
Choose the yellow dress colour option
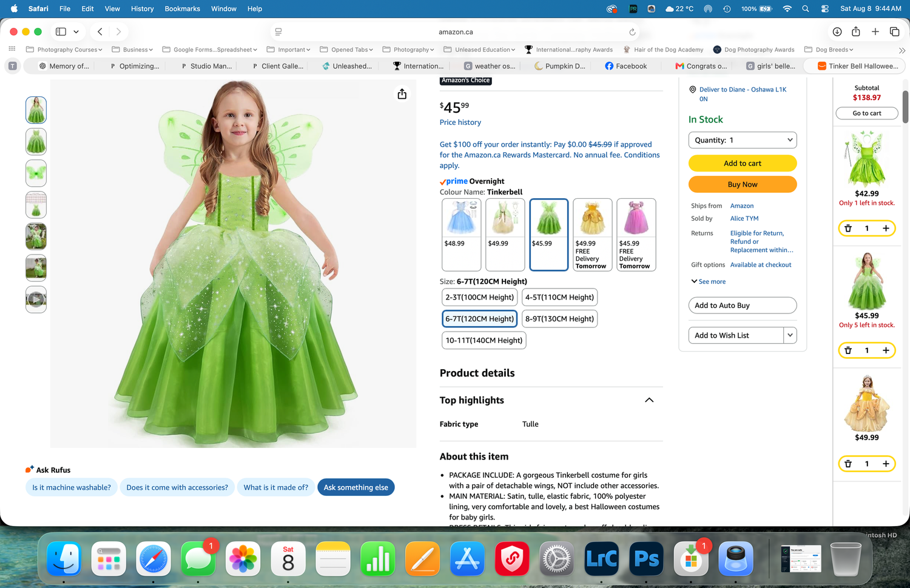tap(593, 235)
